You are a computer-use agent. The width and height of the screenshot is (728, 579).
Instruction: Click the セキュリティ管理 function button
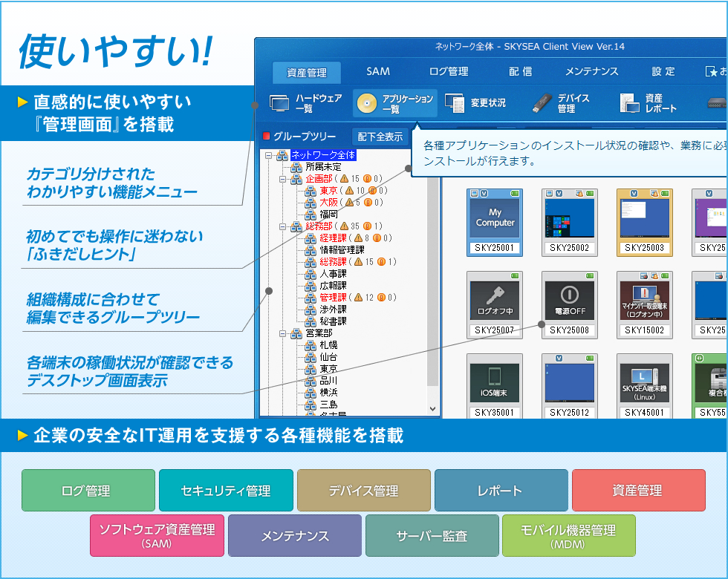(x=226, y=491)
